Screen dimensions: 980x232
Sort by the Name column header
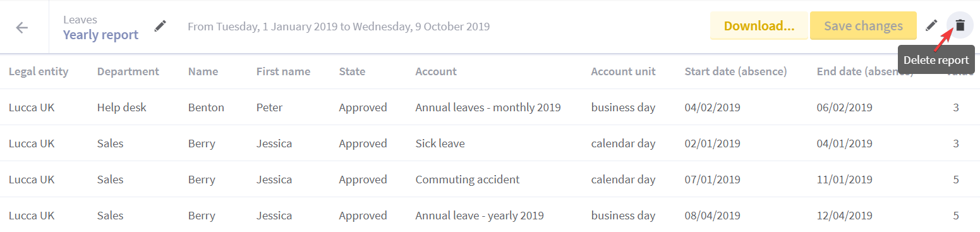(x=203, y=71)
